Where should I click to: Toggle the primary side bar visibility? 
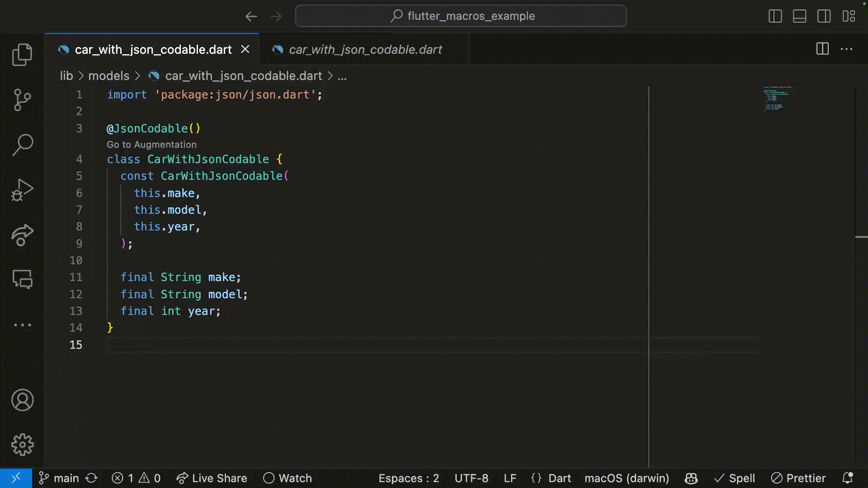tap(775, 16)
